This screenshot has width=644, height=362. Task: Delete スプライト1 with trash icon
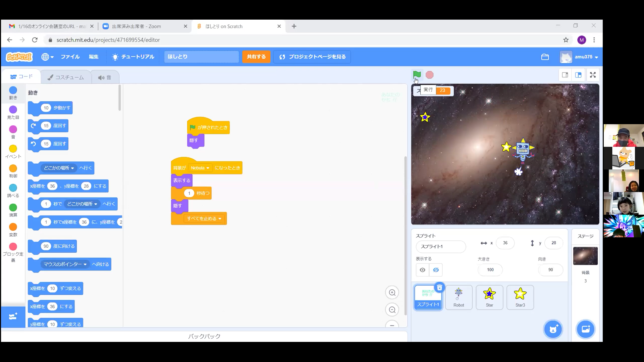click(x=439, y=288)
